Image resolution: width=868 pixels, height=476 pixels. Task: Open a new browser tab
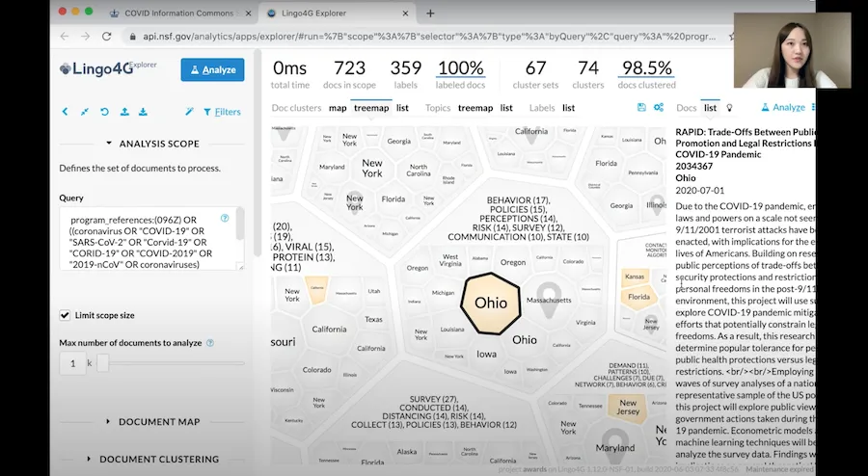click(430, 13)
